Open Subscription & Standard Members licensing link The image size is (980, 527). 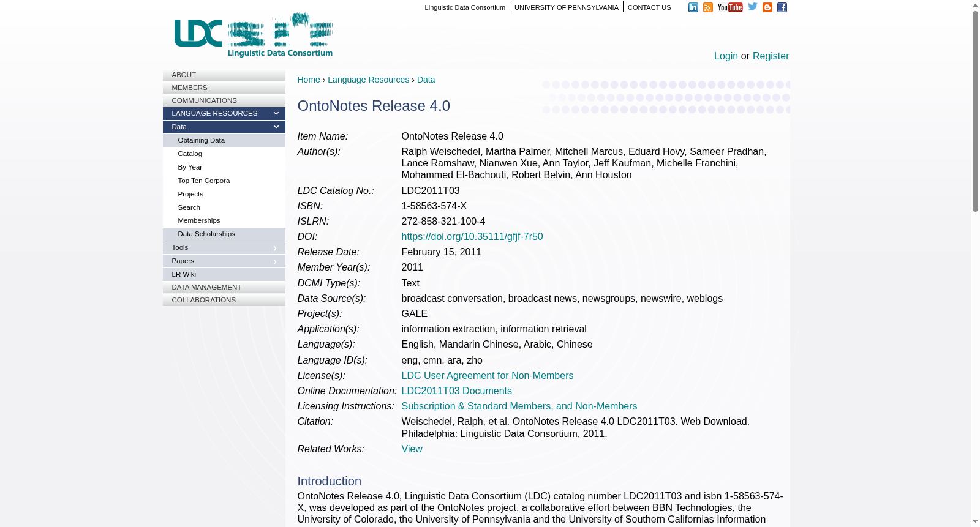(x=519, y=406)
